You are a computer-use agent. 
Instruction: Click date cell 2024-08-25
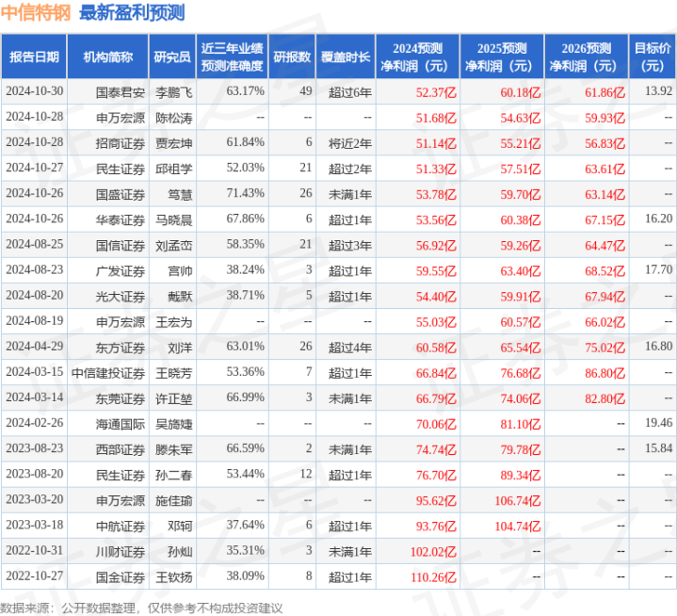tap(35, 245)
